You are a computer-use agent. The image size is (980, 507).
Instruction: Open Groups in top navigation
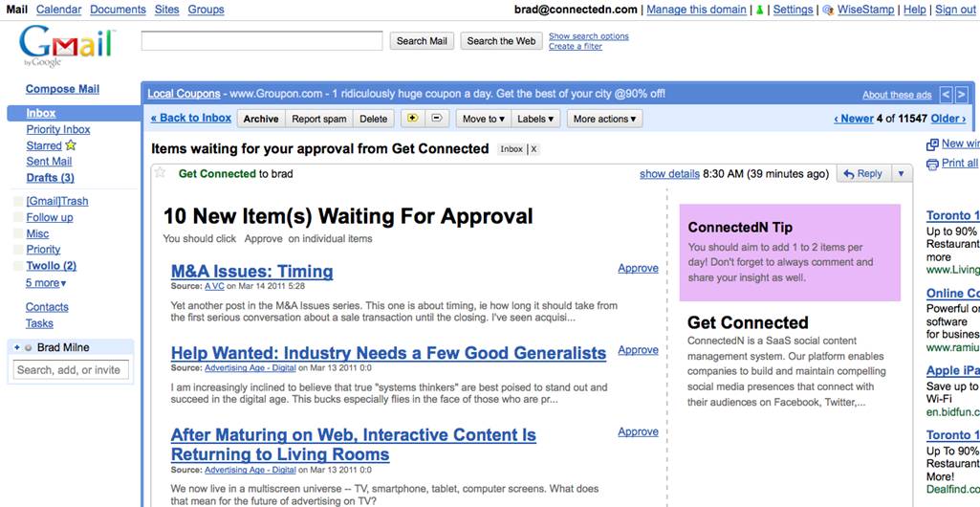pyautogui.click(x=207, y=10)
